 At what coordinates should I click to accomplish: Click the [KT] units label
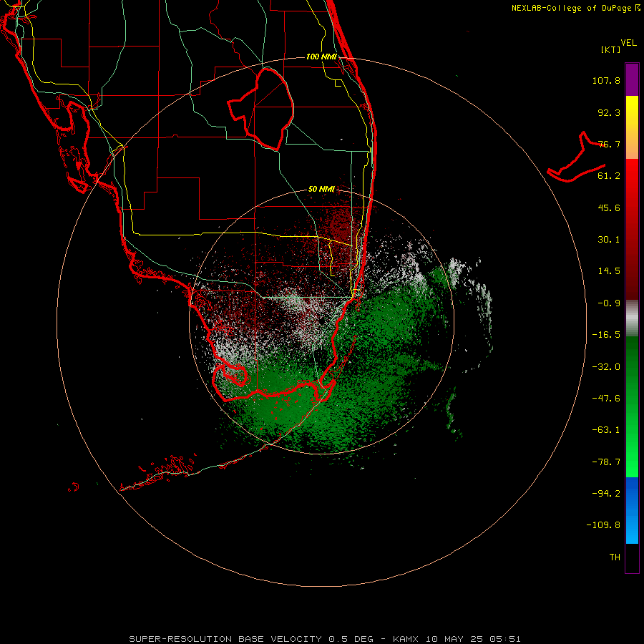pos(611,49)
